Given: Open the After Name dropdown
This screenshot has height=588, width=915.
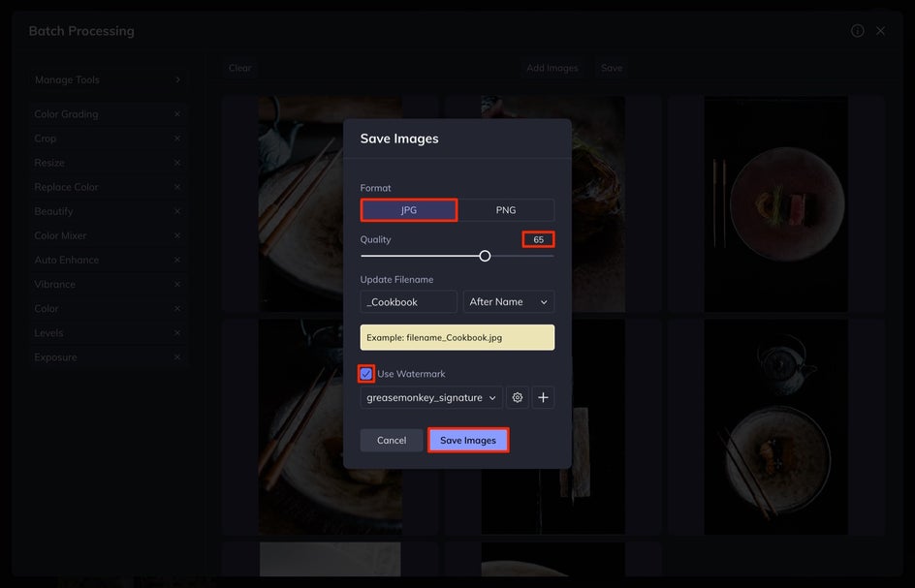Looking at the screenshot, I should coord(508,302).
